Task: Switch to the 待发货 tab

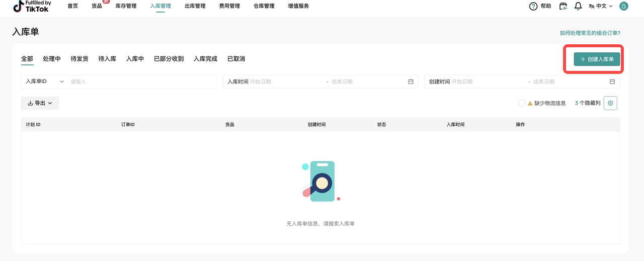Action: (79, 59)
